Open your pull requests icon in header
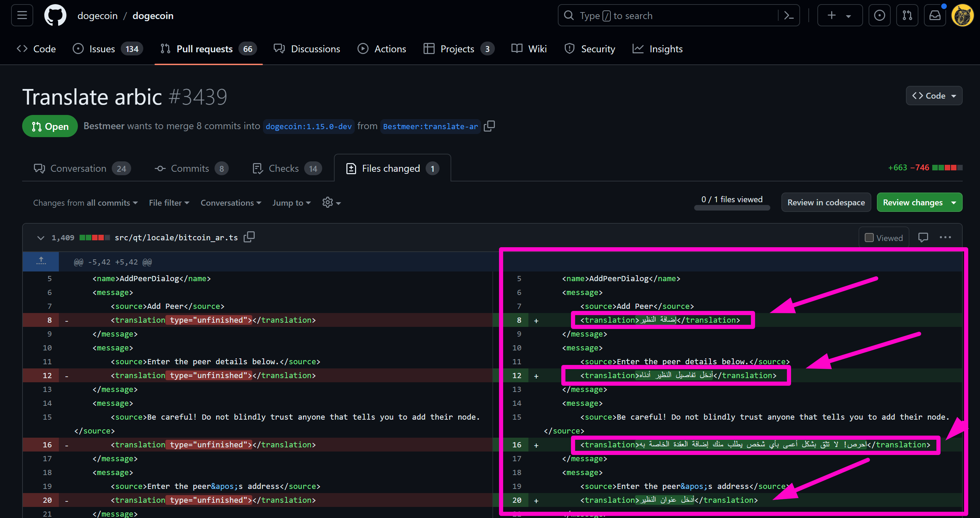The width and height of the screenshot is (980, 518). [x=907, y=16]
